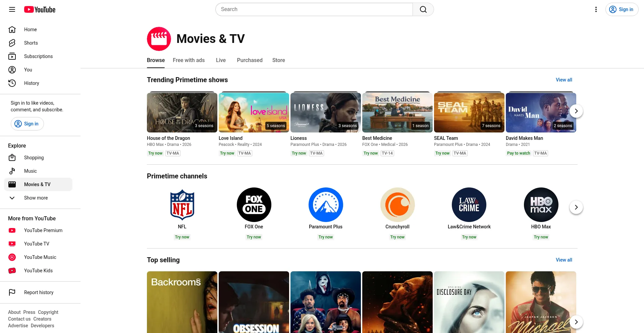The height and width of the screenshot is (333, 644).
Task: Open David Makes Man thumbnail
Action: click(541, 113)
